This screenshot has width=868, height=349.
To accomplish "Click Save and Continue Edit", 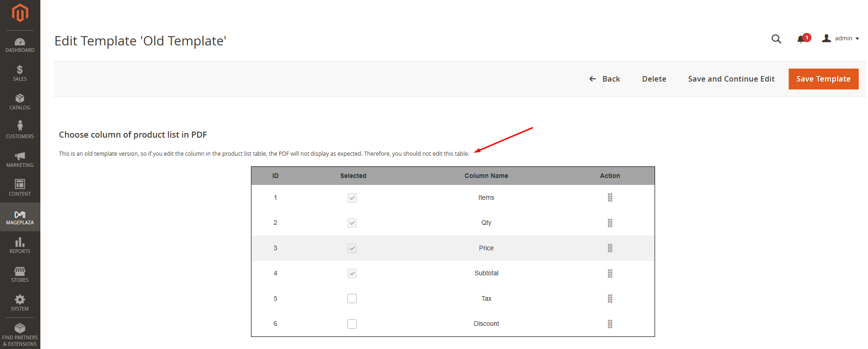I will point(731,79).
